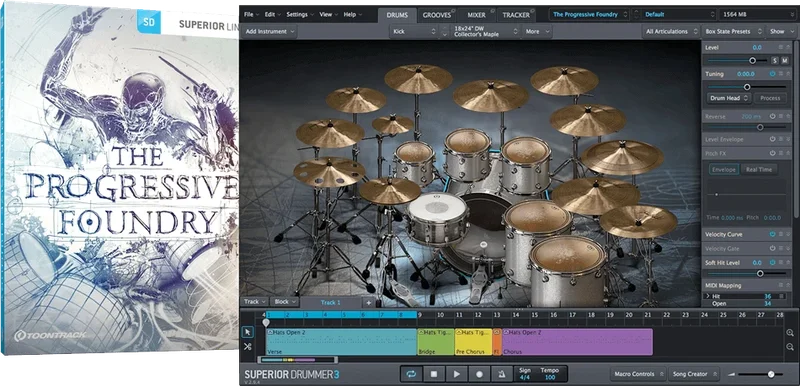
Task: Zoom out on the timeline
Action: (790, 347)
